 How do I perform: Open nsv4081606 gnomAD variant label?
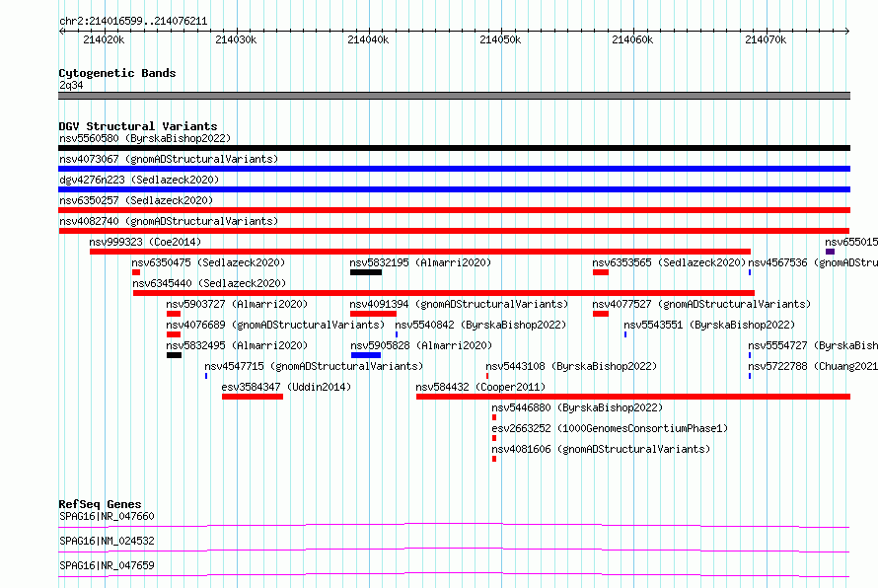click(x=601, y=449)
